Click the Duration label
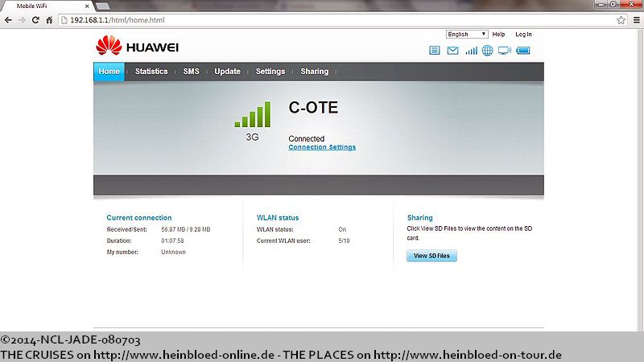Viewport: 644px width, 362px height. [x=119, y=241]
